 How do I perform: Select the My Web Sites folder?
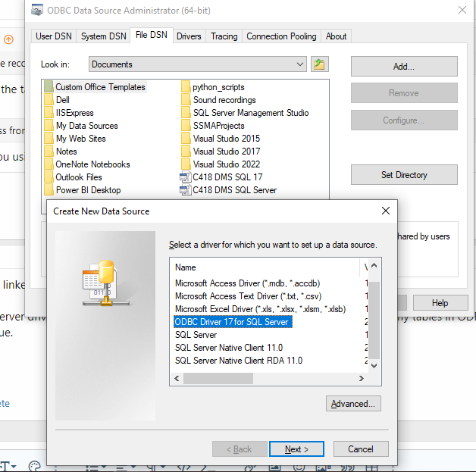[x=75, y=139]
